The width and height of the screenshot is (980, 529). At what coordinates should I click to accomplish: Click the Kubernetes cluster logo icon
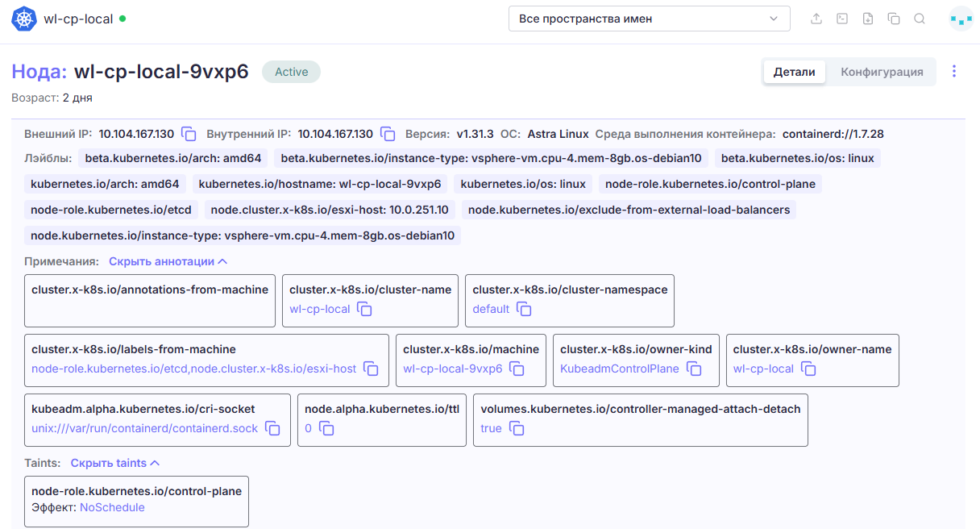[24, 19]
